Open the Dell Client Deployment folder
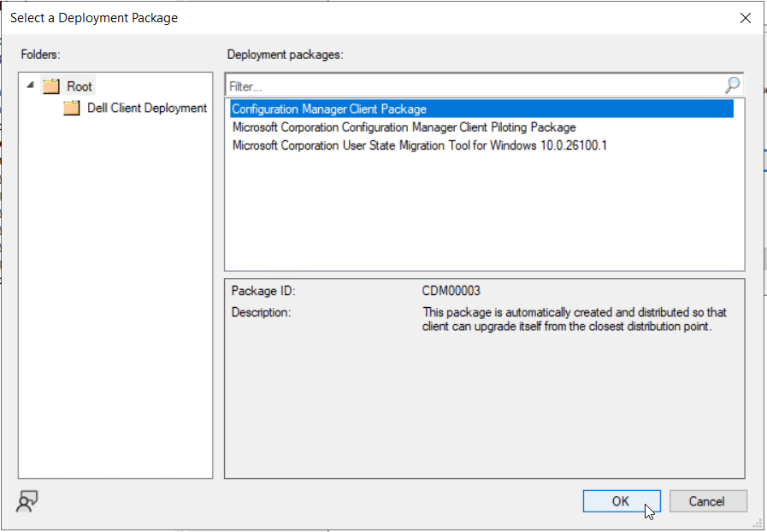Screen dimensions: 767x532 pos(146,109)
